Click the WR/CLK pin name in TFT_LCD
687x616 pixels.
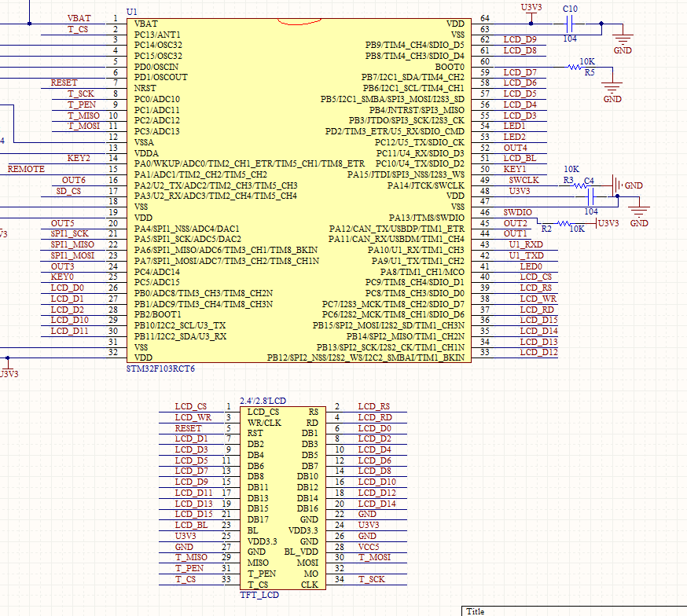coord(264,423)
